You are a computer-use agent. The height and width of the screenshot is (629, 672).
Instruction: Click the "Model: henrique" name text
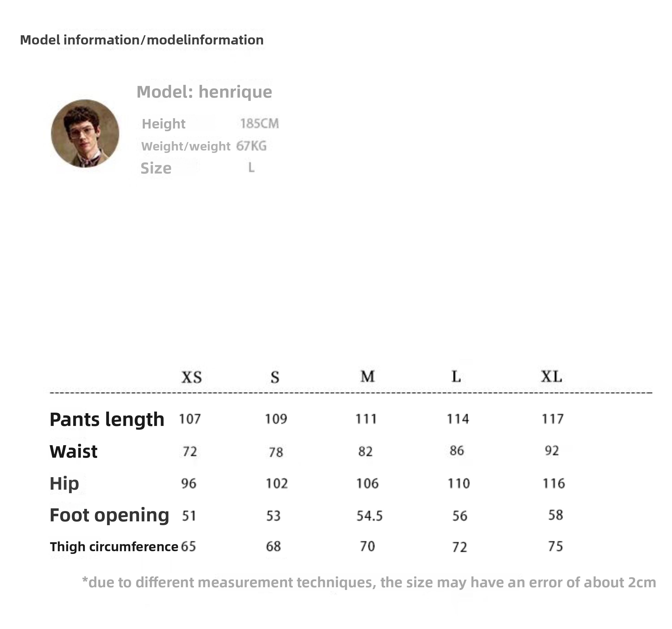tap(204, 92)
